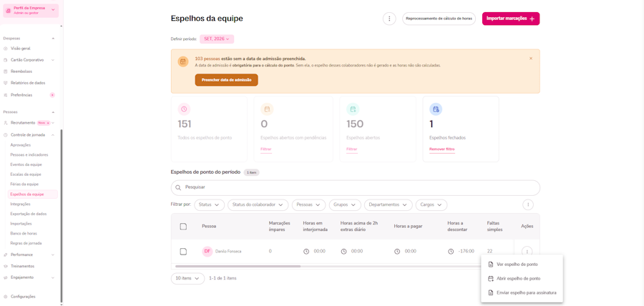Open the Departamentos filter dropdown
This screenshot has height=306, width=644.
tap(388, 204)
